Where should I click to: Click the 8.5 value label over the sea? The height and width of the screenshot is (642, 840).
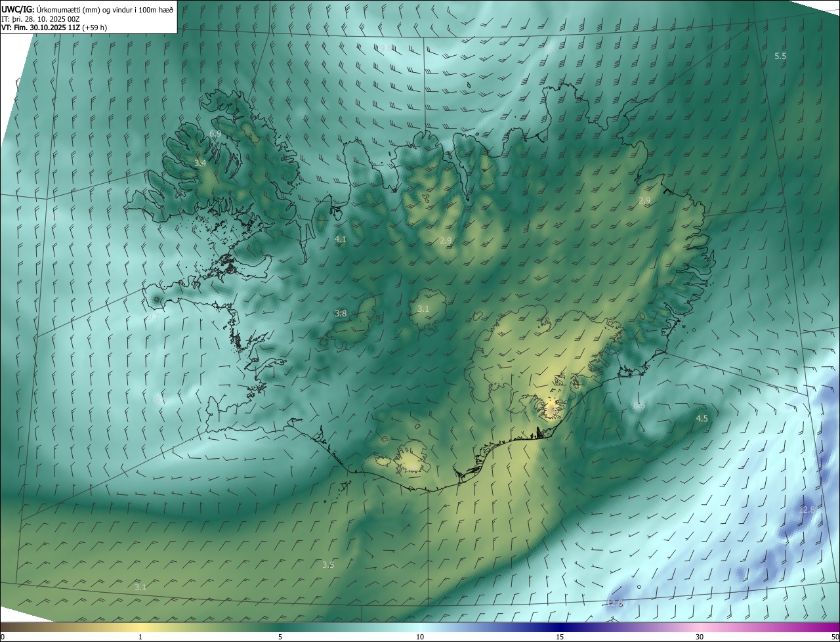click(x=639, y=406)
